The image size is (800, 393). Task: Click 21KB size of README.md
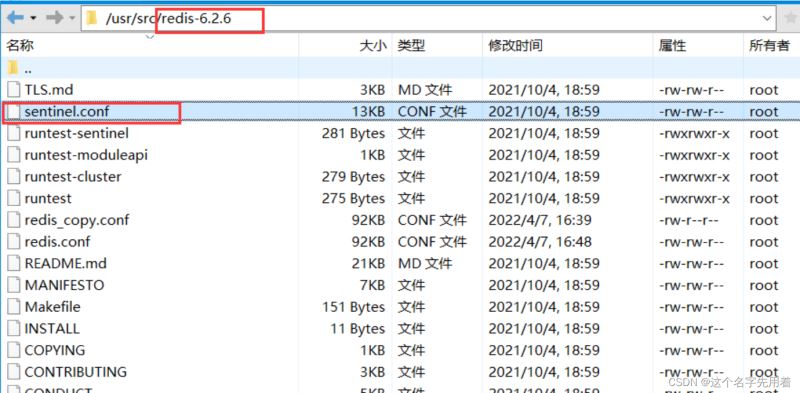tap(368, 263)
